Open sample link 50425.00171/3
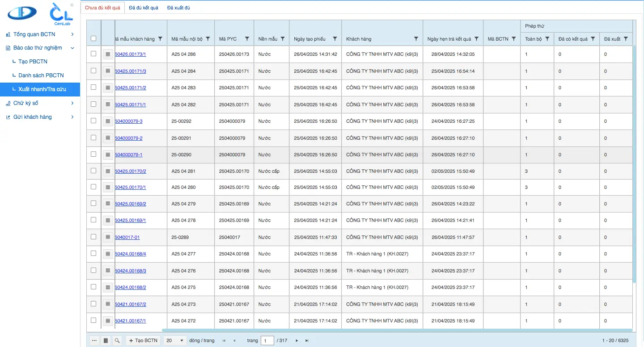This screenshot has height=347, width=644. 131,71
